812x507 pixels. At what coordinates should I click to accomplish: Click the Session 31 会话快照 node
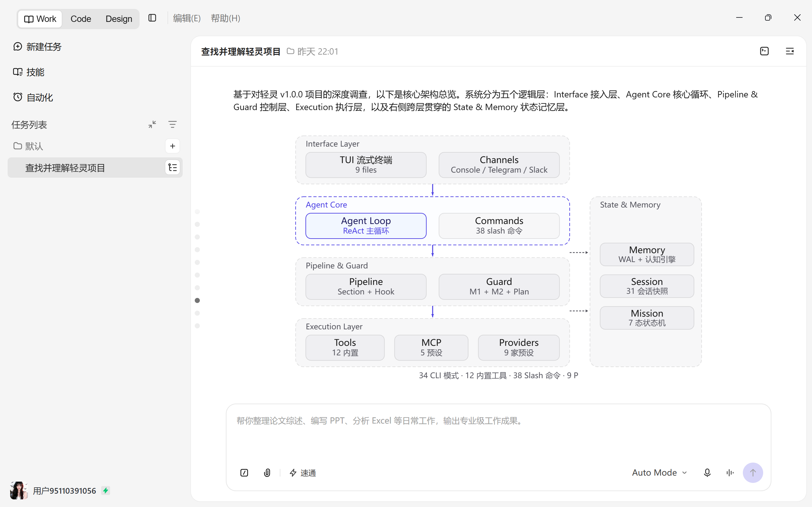tap(647, 286)
